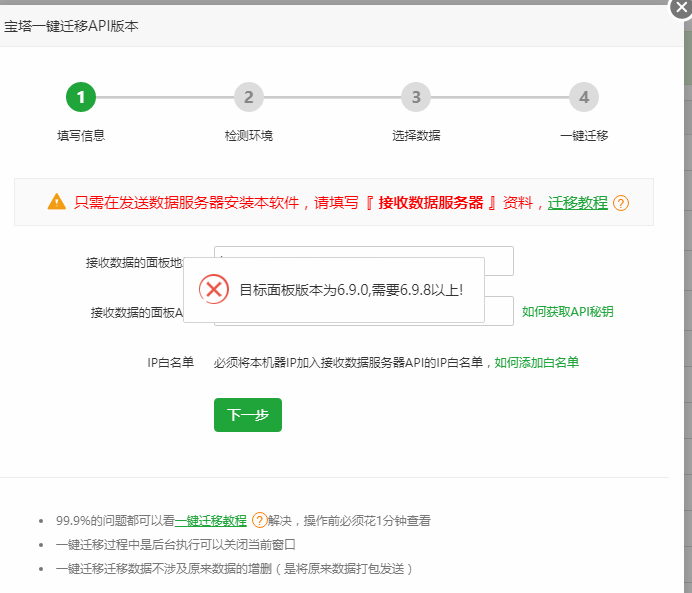Open 如何添加白名单 help link

pos(537,362)
